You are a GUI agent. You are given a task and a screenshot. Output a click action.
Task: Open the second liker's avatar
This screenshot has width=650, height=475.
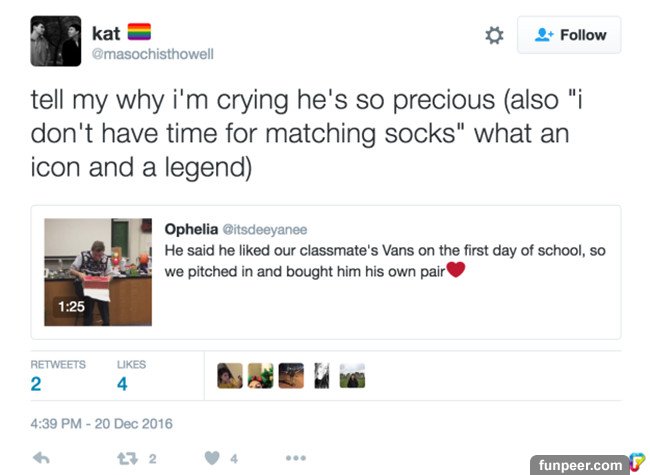[260, 375]
